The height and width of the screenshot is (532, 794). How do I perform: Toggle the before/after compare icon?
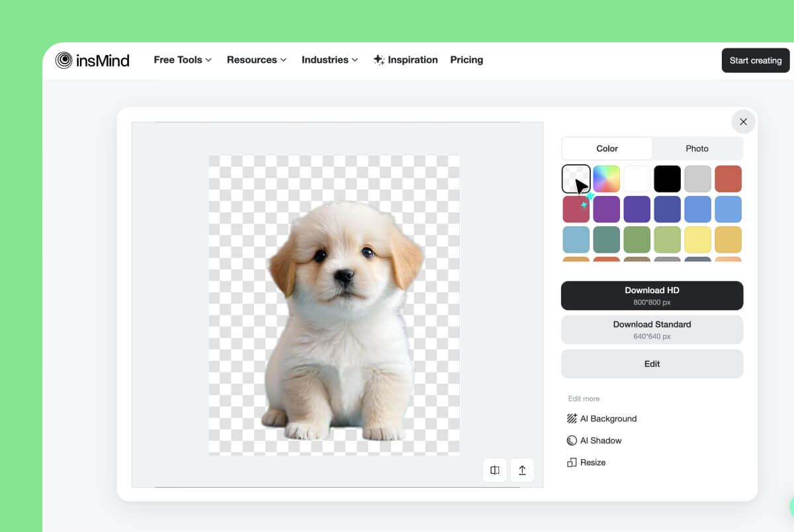(x=495, y=470)
